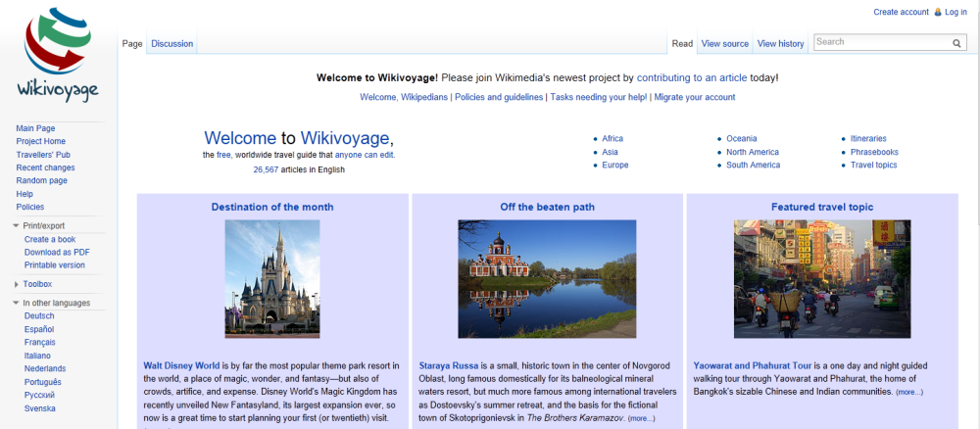The image size is (980, 429).
Task: Open the Europe region link
Action: click(x=615, y=166)
